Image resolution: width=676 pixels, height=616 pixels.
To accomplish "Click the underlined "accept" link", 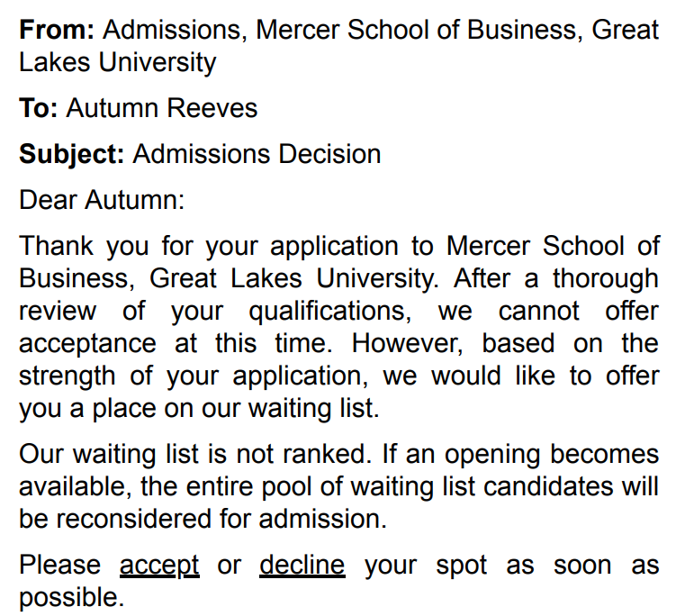I will pos(159,565).
